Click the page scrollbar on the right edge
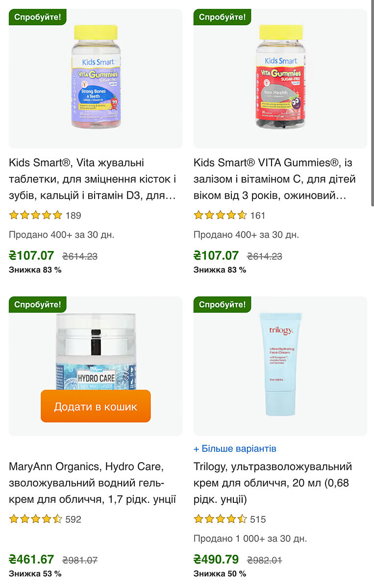Screen dimensions: 374x588 coord(372,103)
